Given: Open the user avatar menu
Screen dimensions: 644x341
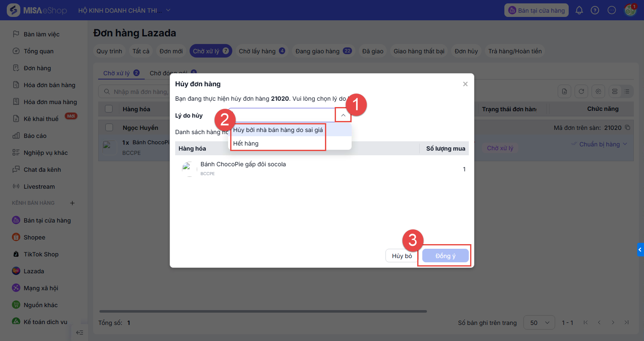Looking at the screenshot, I should pos(630,10).
